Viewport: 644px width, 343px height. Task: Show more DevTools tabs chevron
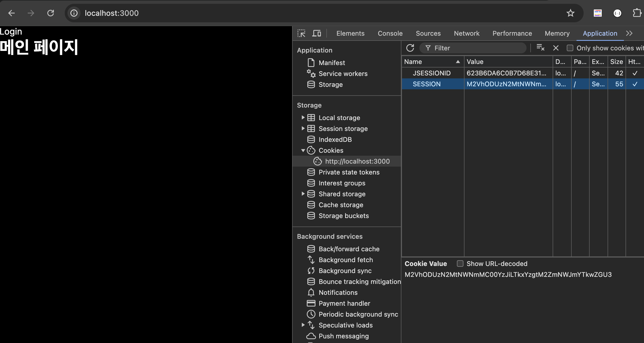point(629,33)
